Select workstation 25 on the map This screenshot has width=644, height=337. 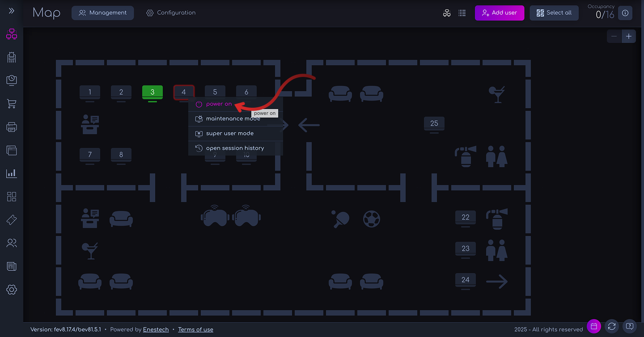point(434,124)
